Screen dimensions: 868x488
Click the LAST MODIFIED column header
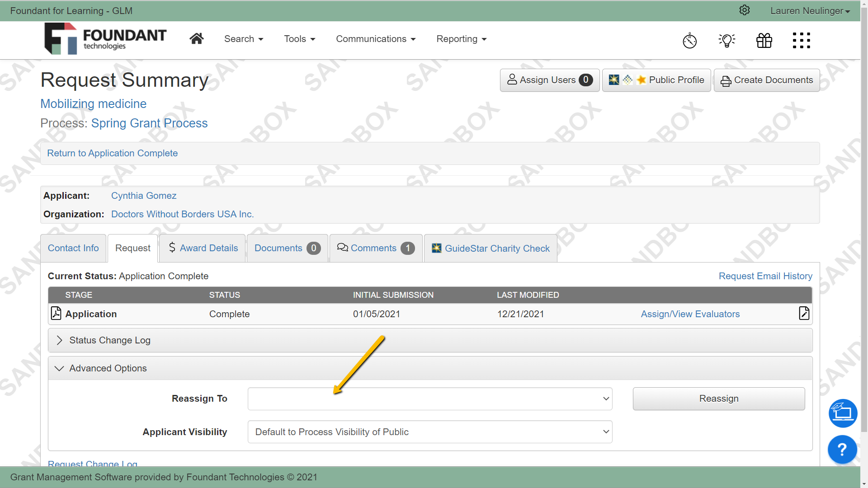click(528, 295)
